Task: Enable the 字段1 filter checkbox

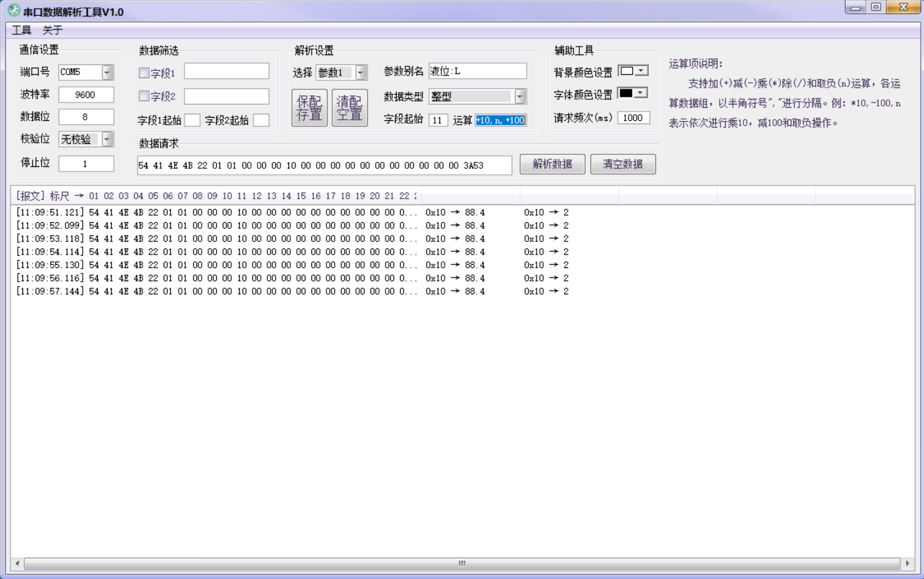Action: [144, 73]
